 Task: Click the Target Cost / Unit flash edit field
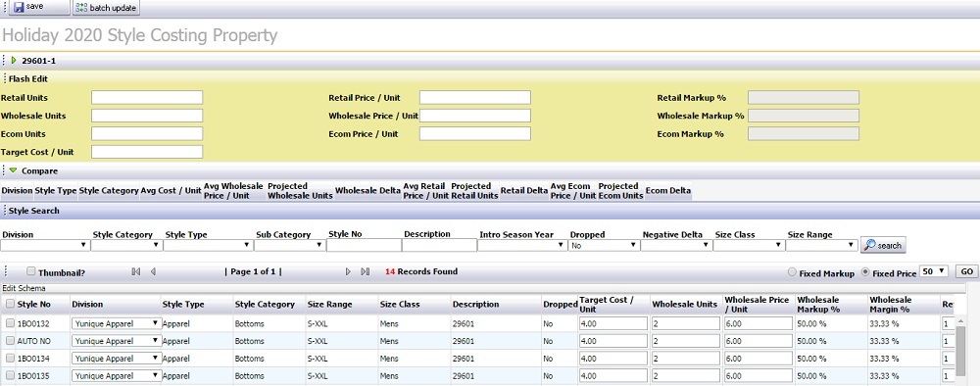[147, 152]
